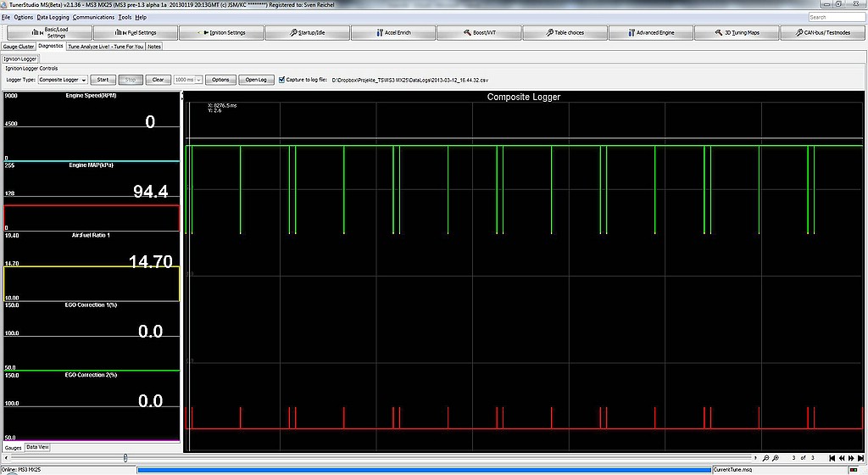Click the Open Log button
Viewport: 868px width, 475px height.
click(256, 80)
